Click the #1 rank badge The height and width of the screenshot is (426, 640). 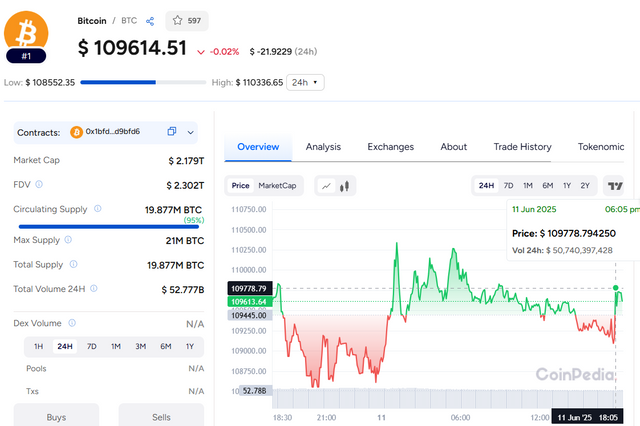(x=26, y=56)
